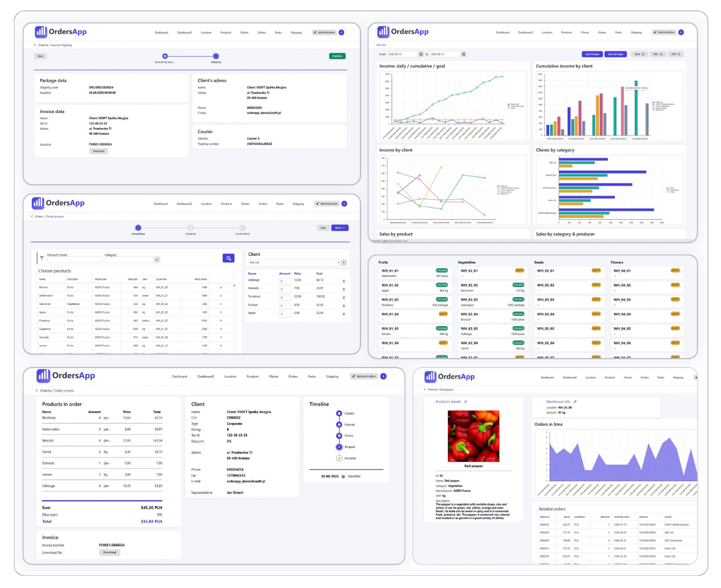Click the filter funnel icon beside Product's name
The height and width of the screenshot is (588, 721).
[x=41, y=258]
